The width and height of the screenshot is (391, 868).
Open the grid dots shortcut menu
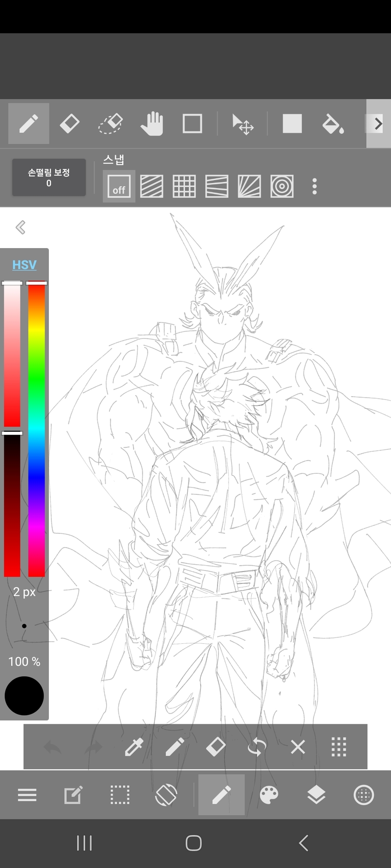[x=339, y=747]
